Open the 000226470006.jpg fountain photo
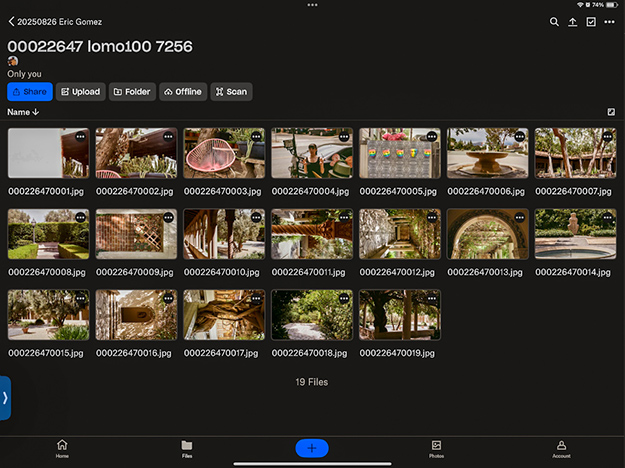Viewport: 625px width, 468px height. pos(487,153)
